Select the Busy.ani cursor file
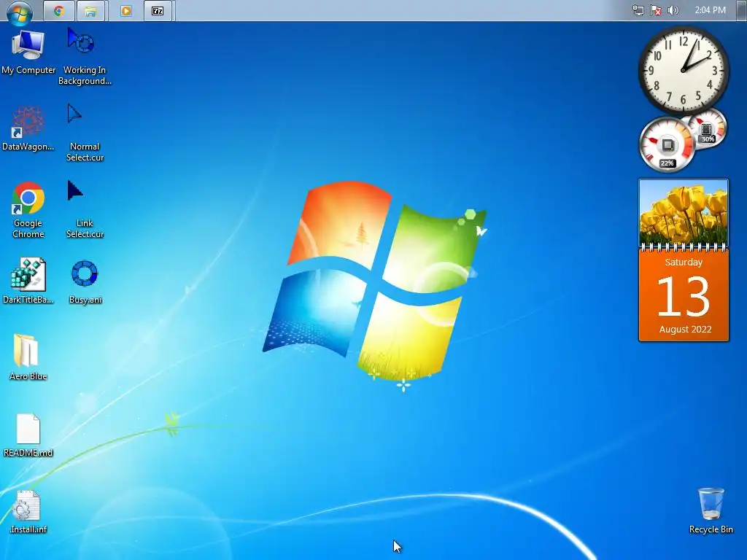Viewport: 747px width, 560px height. 85,282
